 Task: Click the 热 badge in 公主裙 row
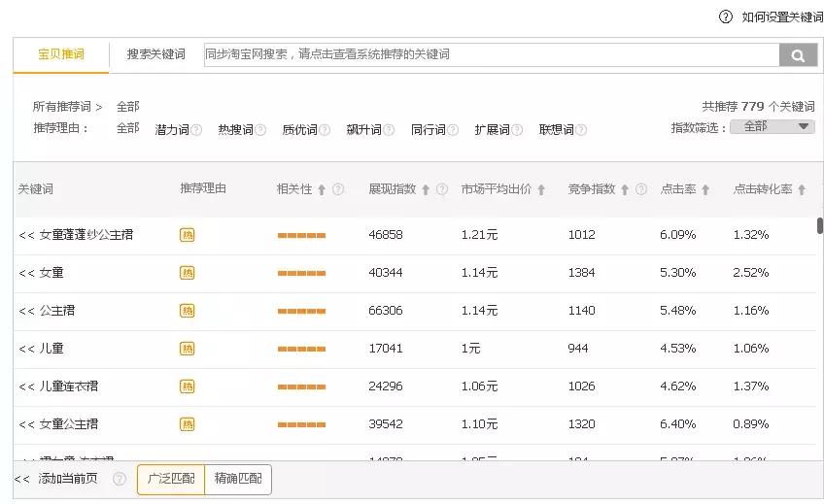pyautogui.click(x=188, y=311)
